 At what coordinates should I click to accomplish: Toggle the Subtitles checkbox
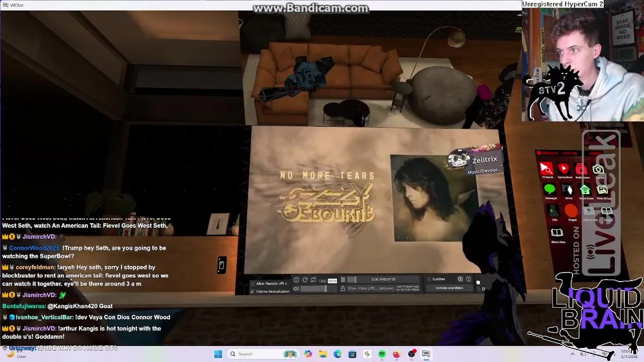tap(429, 279)
